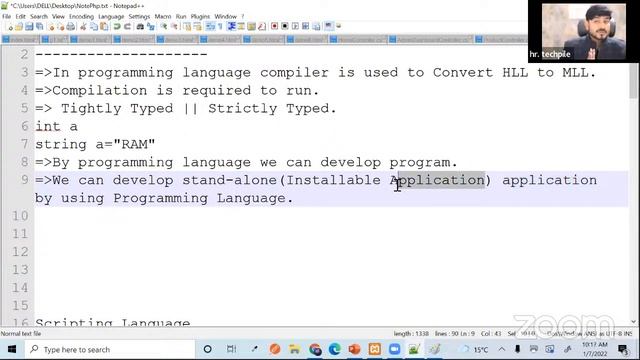Click 'length : 1338' in status bar

pos(411,333)
